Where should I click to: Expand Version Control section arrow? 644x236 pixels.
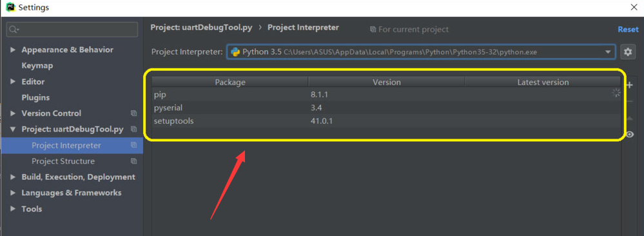[13, 113]
